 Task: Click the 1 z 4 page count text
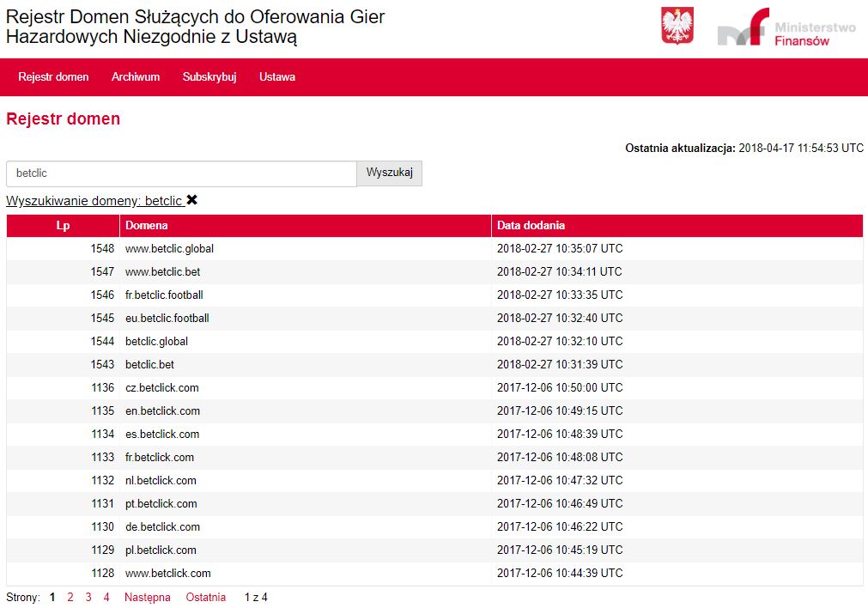256,597
